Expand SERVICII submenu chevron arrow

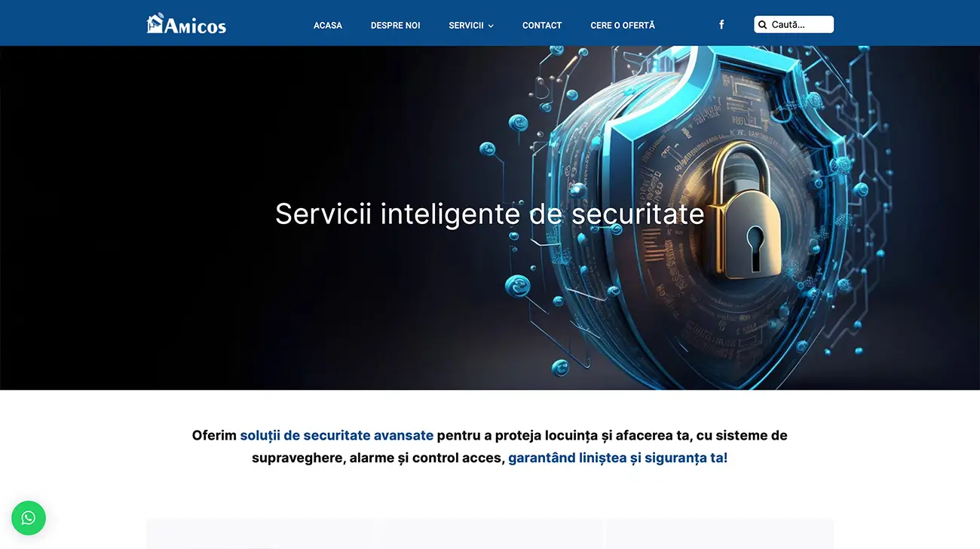(491, 26)
